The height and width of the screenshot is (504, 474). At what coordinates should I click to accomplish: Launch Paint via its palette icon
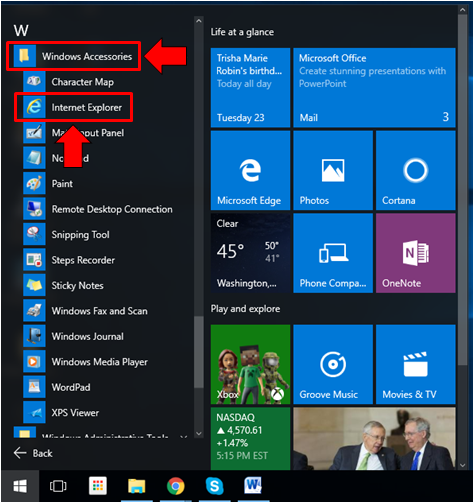(x=34, y=183)
